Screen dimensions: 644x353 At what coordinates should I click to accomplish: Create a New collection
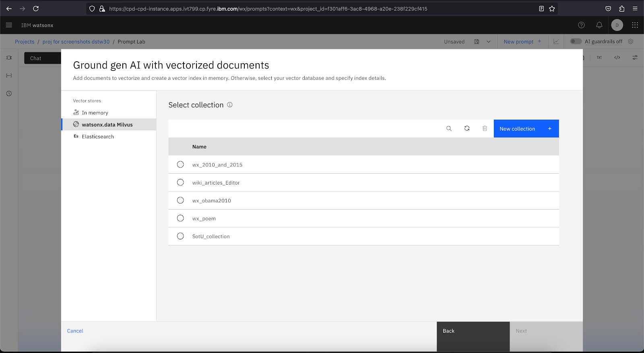click(x=526, y=129)
